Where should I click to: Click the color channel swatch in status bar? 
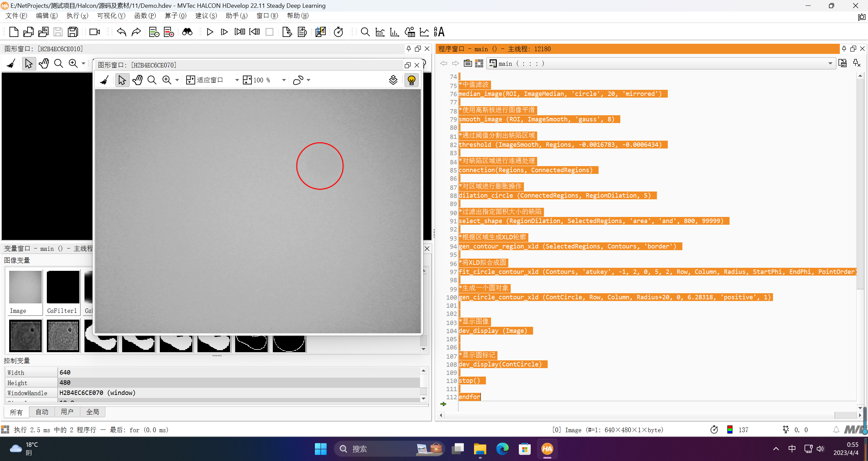pos(730,430)
